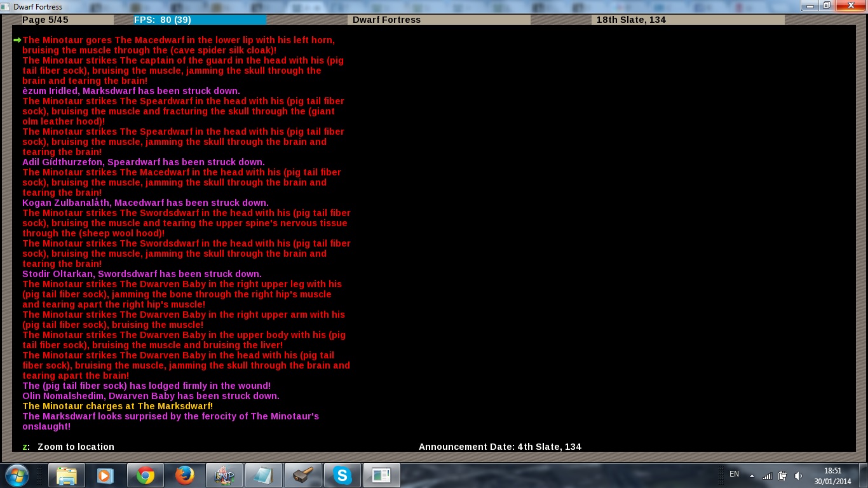Close the Dwarf Fortress window
Screen dimensions: 868x488
pos(850,6)
